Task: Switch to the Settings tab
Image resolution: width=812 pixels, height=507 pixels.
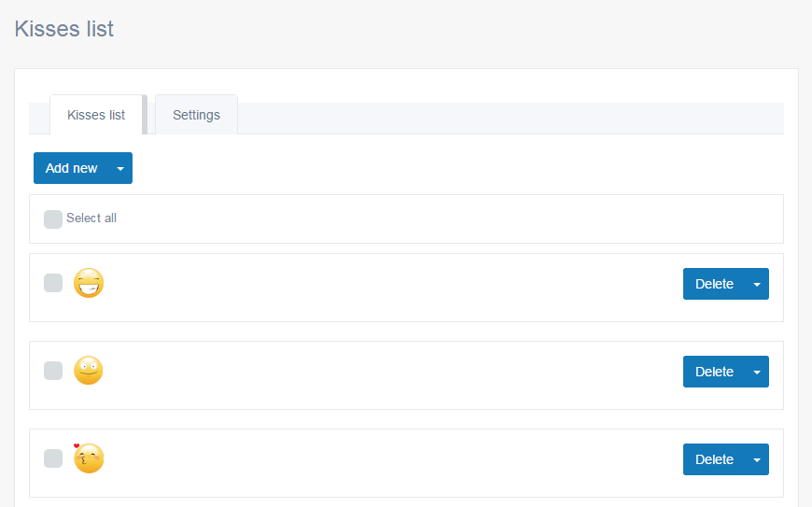Action: coord(196,115)
